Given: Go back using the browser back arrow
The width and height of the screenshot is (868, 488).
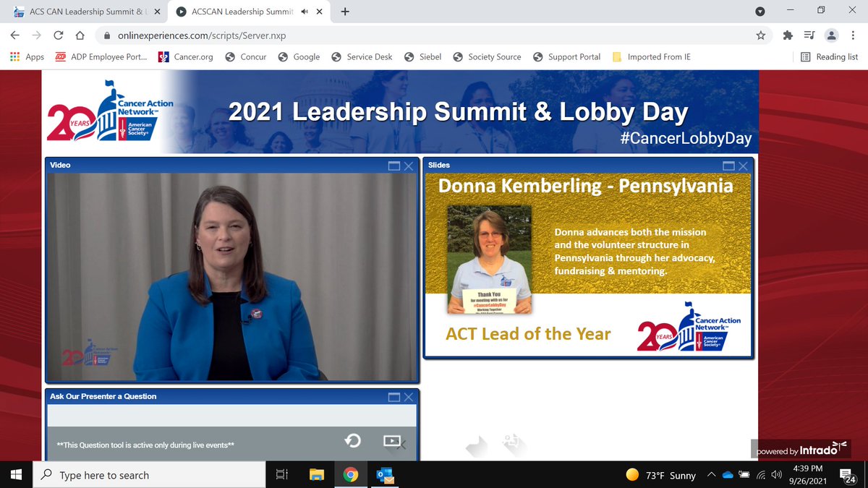Looking at the screenshot, I should 15,35.
